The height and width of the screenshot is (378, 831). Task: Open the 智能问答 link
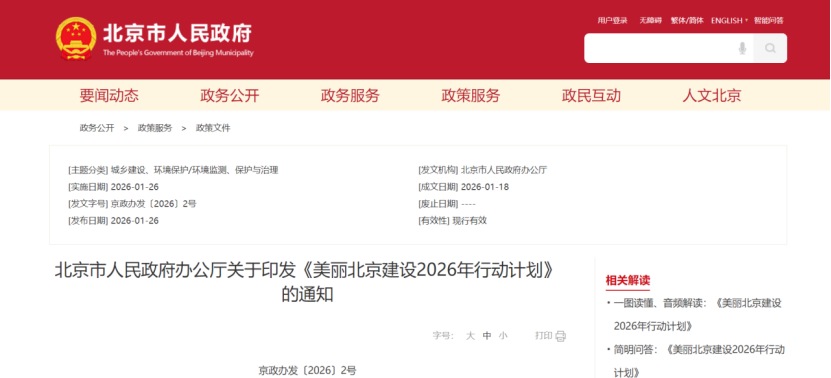768,21
